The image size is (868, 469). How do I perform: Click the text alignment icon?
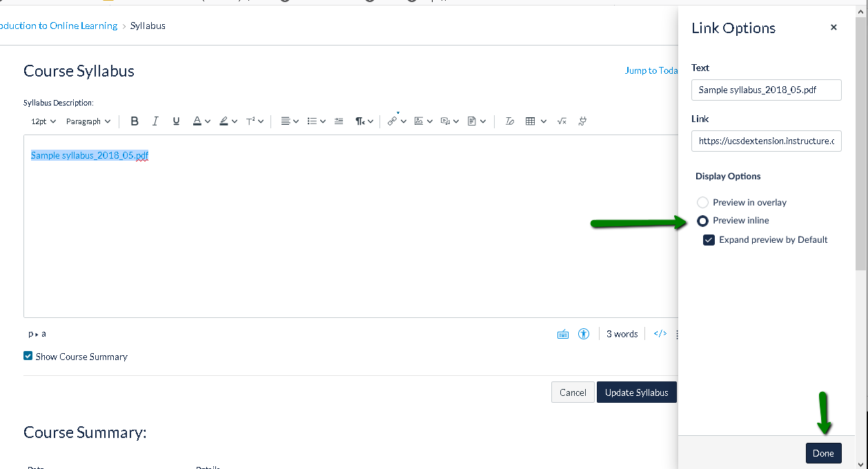pyautogui.click(x=286, y=121)
